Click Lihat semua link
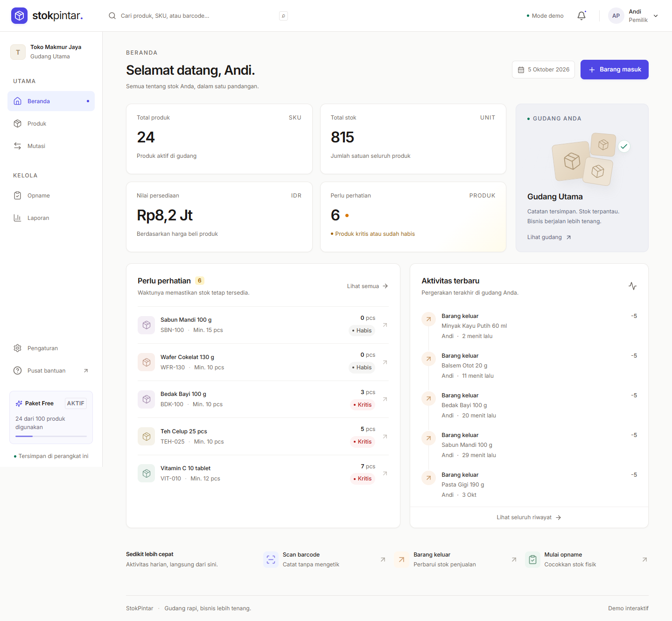Viewport: 672px width, 621px height. tap(367, 286)
